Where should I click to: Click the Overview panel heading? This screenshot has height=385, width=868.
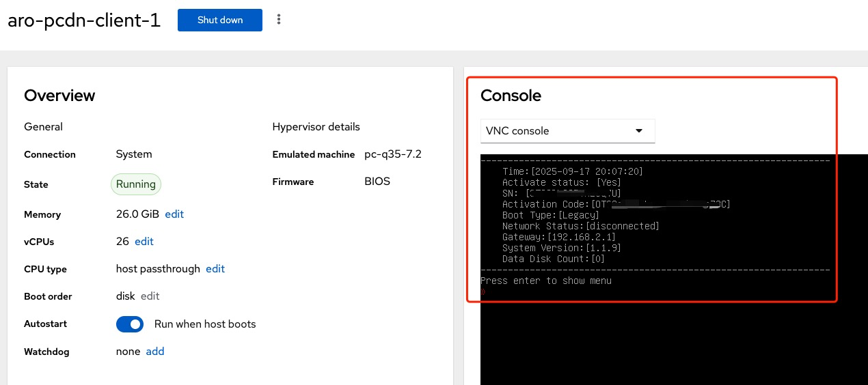(x=59, y=96)
